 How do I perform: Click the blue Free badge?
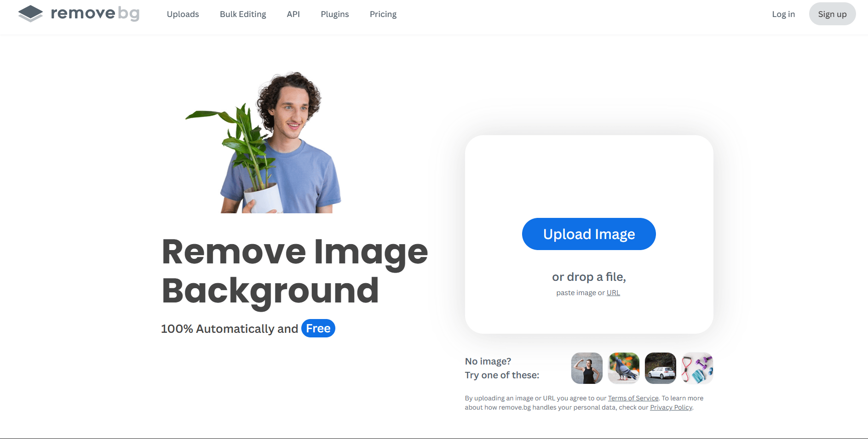[318, 328]
